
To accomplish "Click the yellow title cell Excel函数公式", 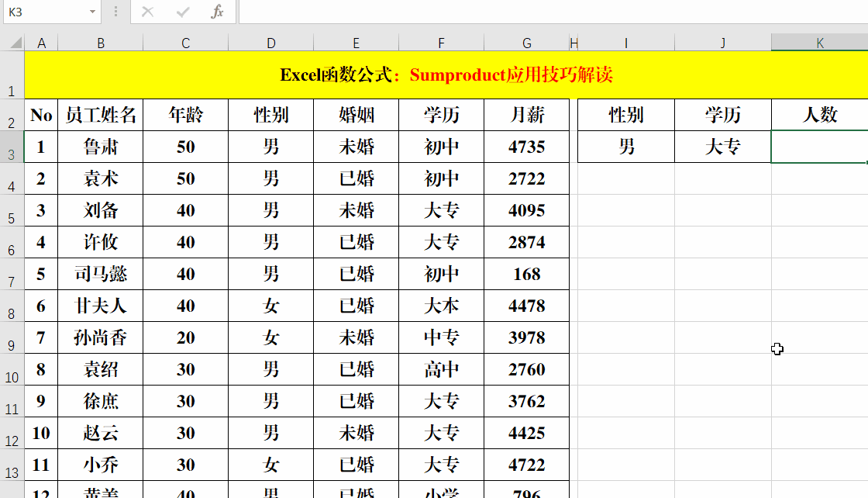I will (x=446, y=74).
